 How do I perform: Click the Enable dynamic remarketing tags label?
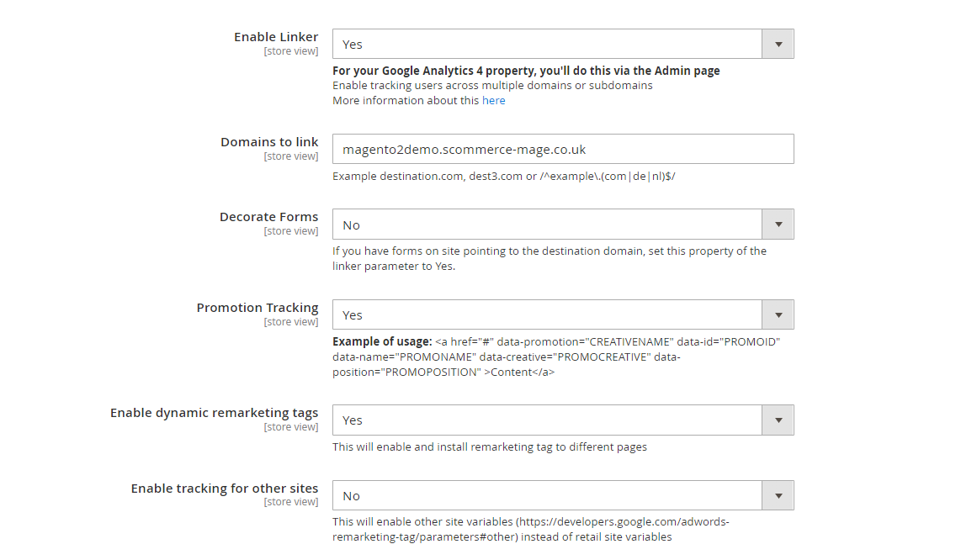click(x=215, y=413)
